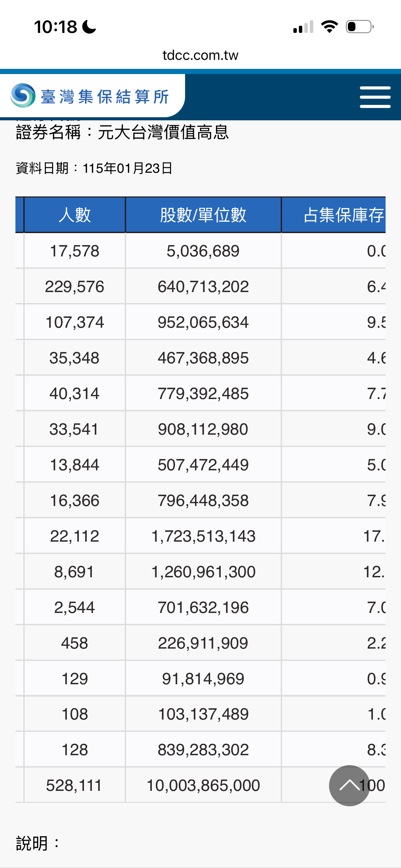Tap the 資料日期 115年01月23日 text
The image size is (401, 868).
click(94, 168)
